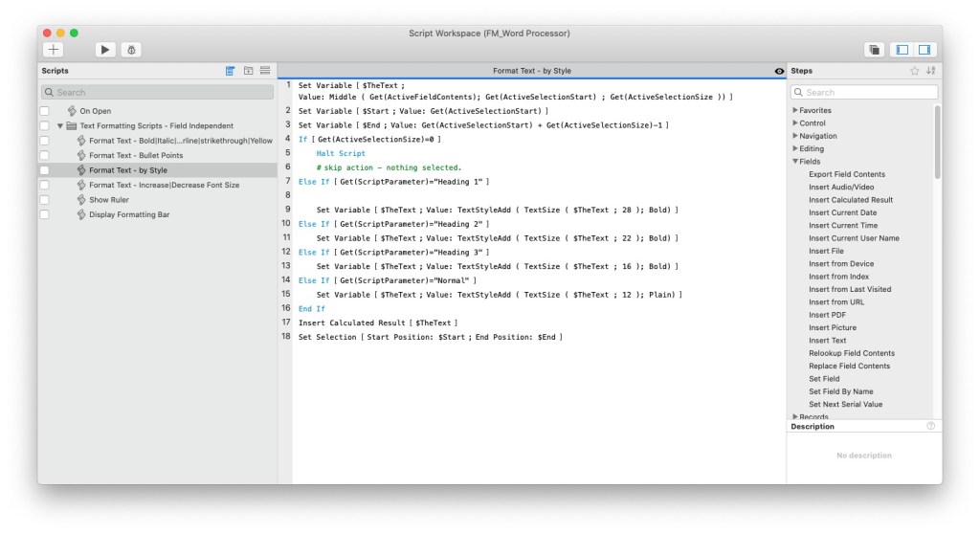This screenshot has width=980, height=534.
Task: Open the Format Text - by Style tab
Action: [x=530, y=71]
